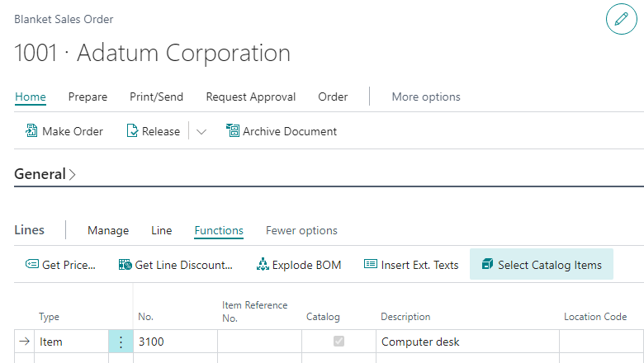Open the Line menu in Lines

(161, 230)
